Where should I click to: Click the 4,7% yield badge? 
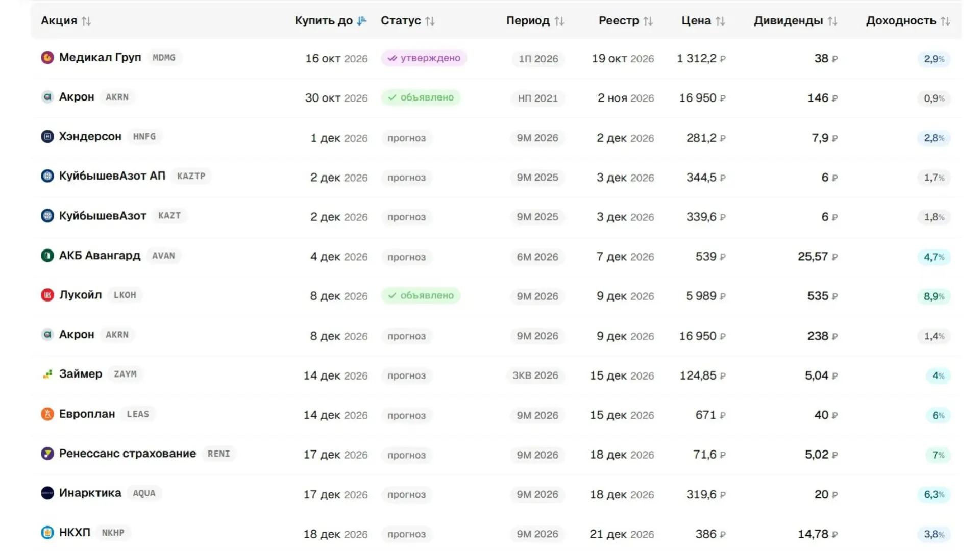[x=934, y=257]
